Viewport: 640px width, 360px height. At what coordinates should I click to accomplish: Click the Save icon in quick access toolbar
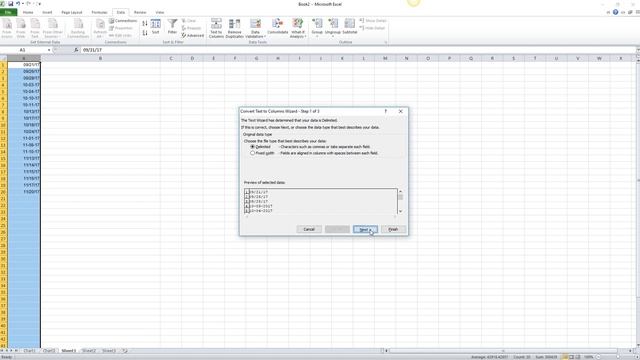tap(11, 4)
